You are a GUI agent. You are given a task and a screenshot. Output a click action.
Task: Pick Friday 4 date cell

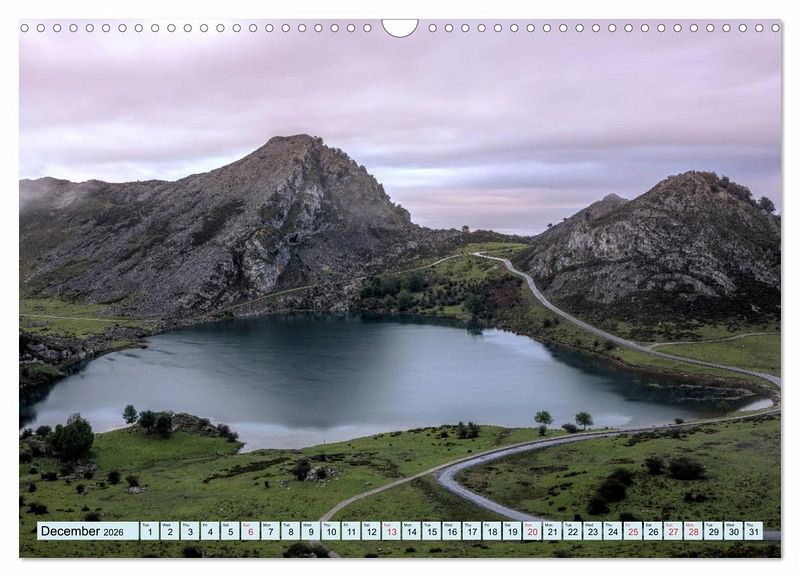coord(210,531)
